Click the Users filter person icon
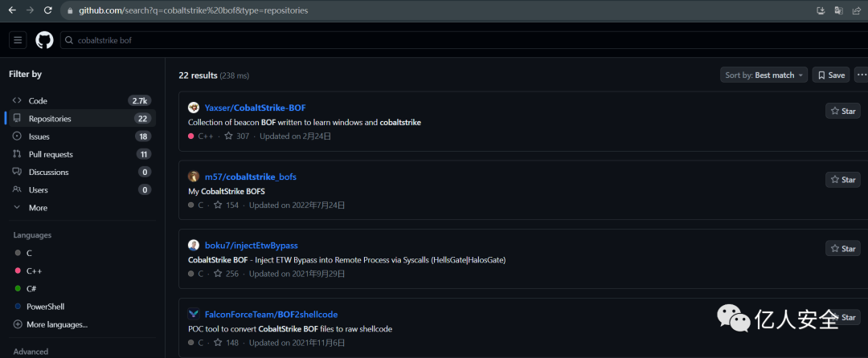 17,189
